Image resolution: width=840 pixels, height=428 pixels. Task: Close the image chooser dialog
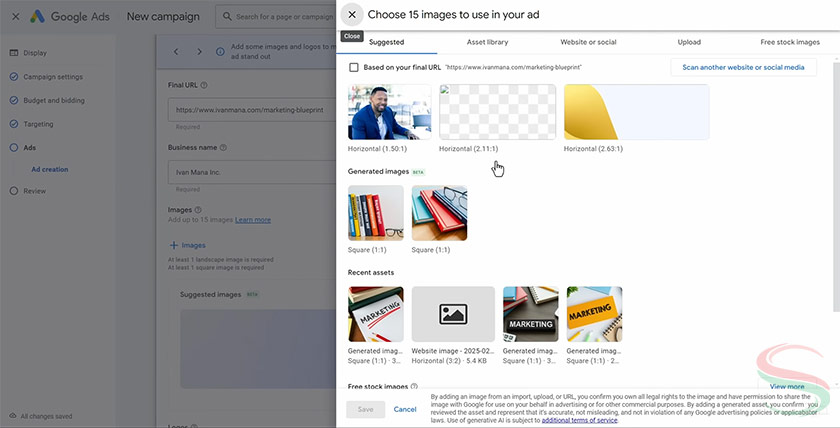pos(352,15)
